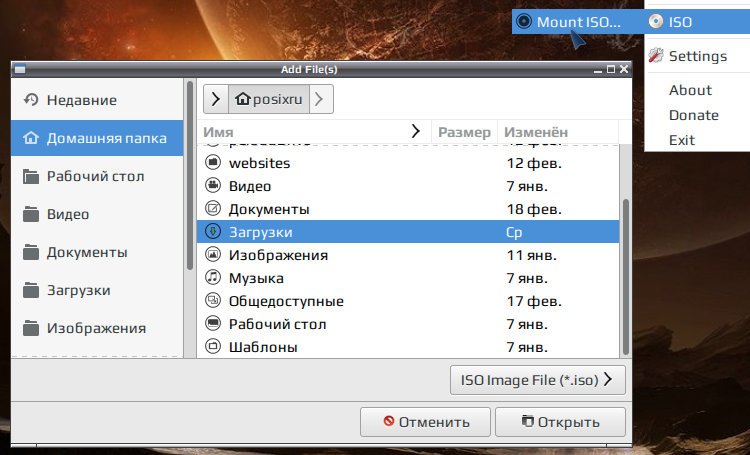Click the ISO disc icon in submenu
The height and width of the screenshot is (455, 750).
(x=656, y=22)
